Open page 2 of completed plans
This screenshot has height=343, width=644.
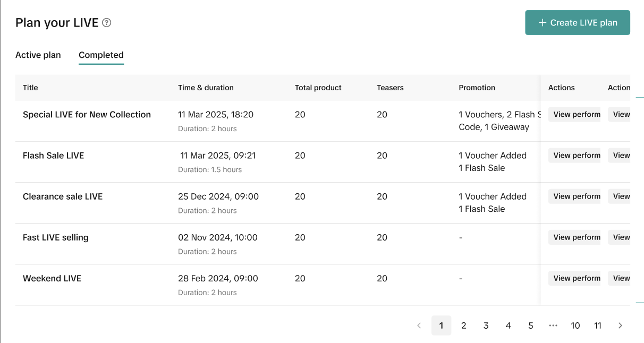coord(464,325)
